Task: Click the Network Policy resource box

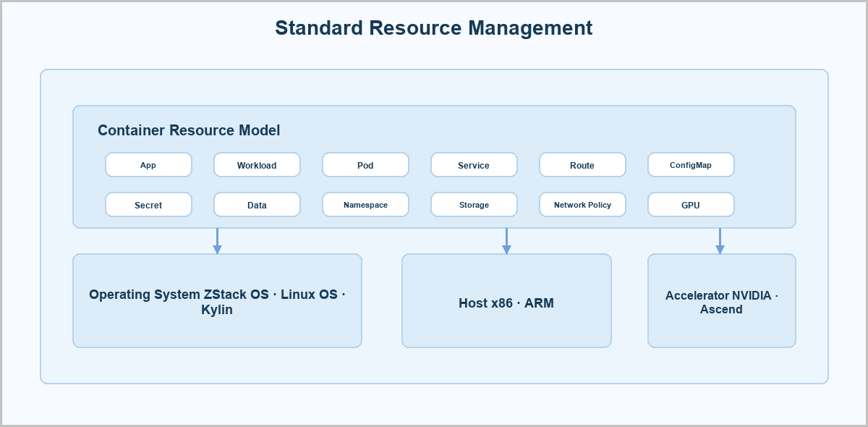Action: [x=582, y=205]
